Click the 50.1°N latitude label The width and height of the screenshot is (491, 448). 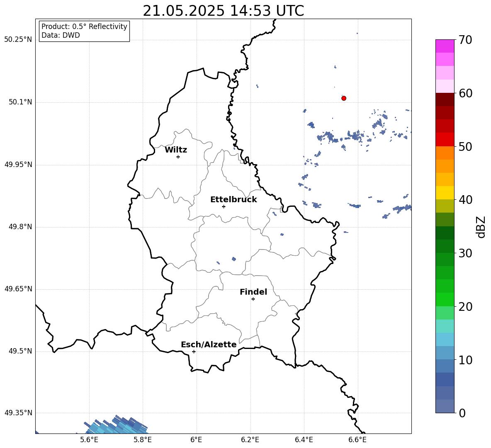[20, 102]
